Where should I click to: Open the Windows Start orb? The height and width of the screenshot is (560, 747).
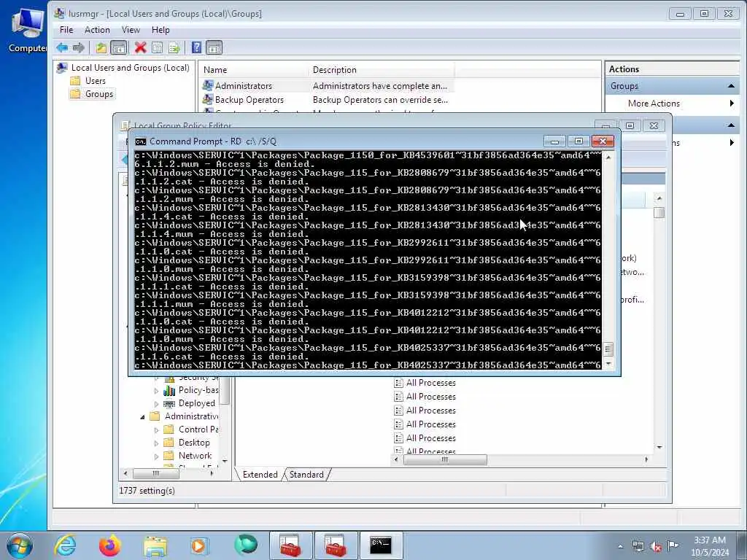[x=20, y=545]
